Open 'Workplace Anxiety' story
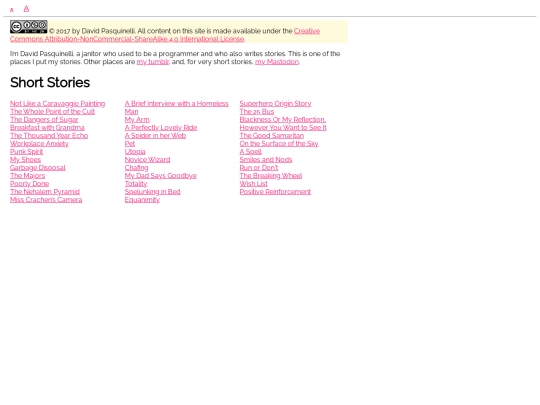The image size is (540, 405). 39,144
